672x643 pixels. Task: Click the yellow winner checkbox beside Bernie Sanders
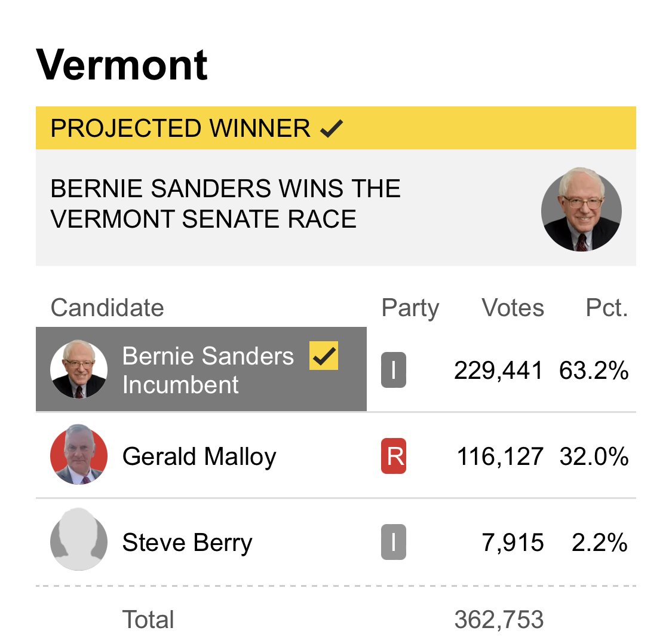pyautogui.click(x=324, y=356)
